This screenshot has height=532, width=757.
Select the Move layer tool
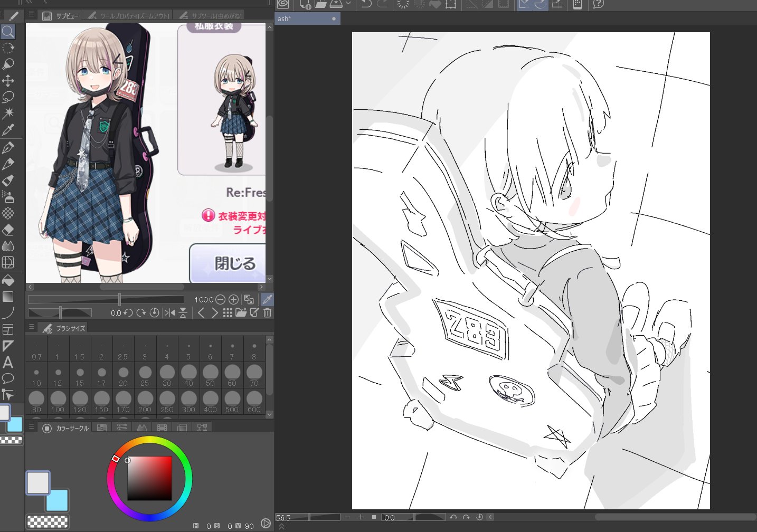coord(8,81)
